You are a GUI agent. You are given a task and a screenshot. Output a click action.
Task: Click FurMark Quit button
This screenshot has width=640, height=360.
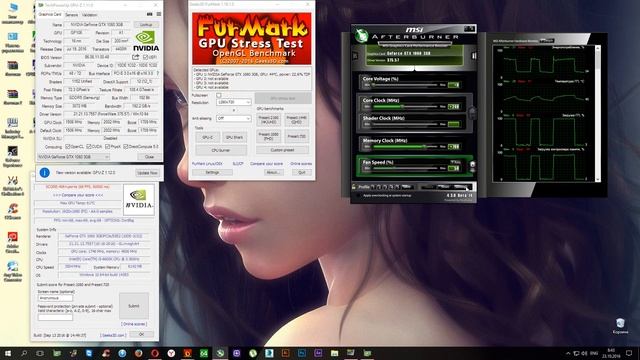[x=302, y=173]
